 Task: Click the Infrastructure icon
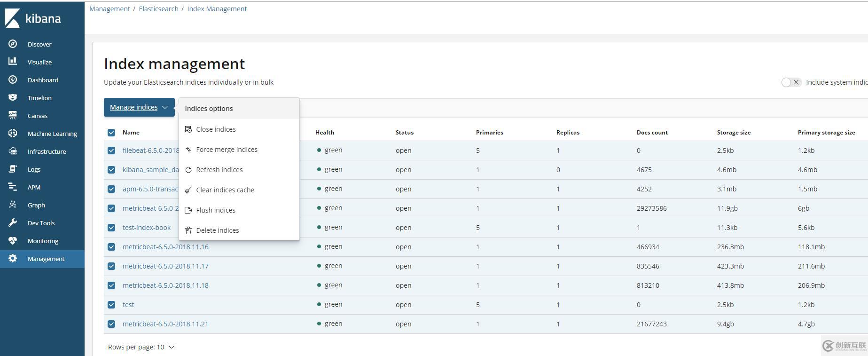[13, 151]
